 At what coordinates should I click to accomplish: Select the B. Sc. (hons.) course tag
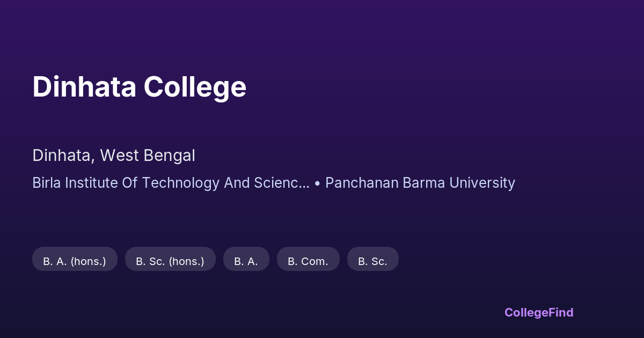(x=170, y=261)
